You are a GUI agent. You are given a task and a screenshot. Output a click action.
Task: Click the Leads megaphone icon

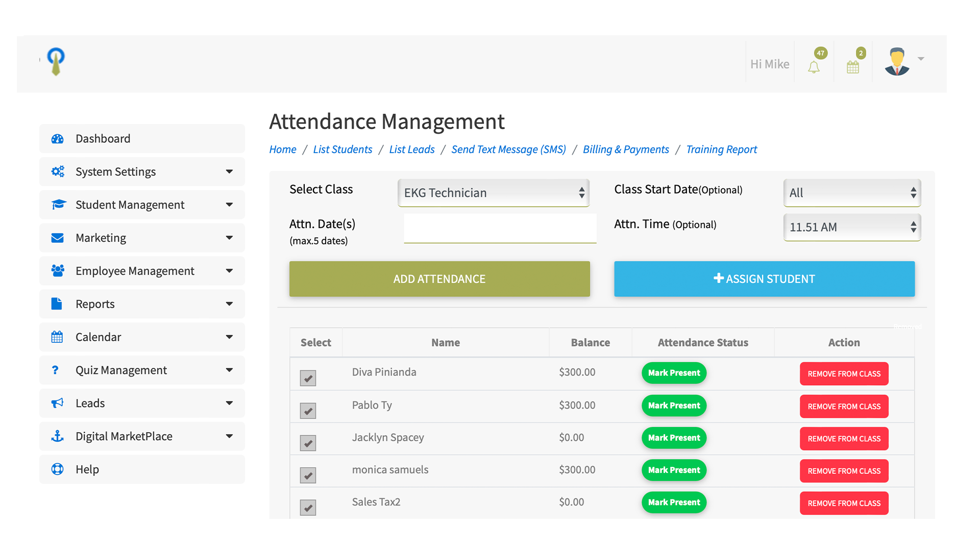click(x=58, y=403)
